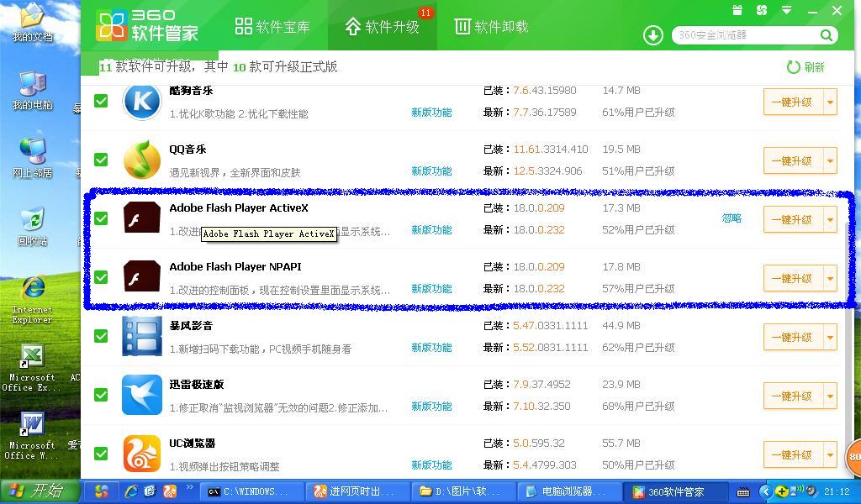The height and width of the screenshot is (504, 861).
Task: Expand the QQ音乐 upgrade options arrow
Action: click(x=830, y=160)
